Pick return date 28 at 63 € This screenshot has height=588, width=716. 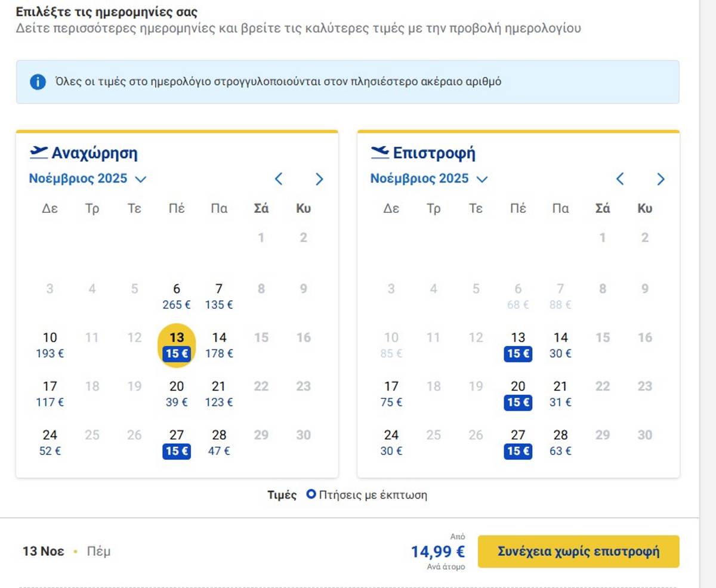click(560, 442)
